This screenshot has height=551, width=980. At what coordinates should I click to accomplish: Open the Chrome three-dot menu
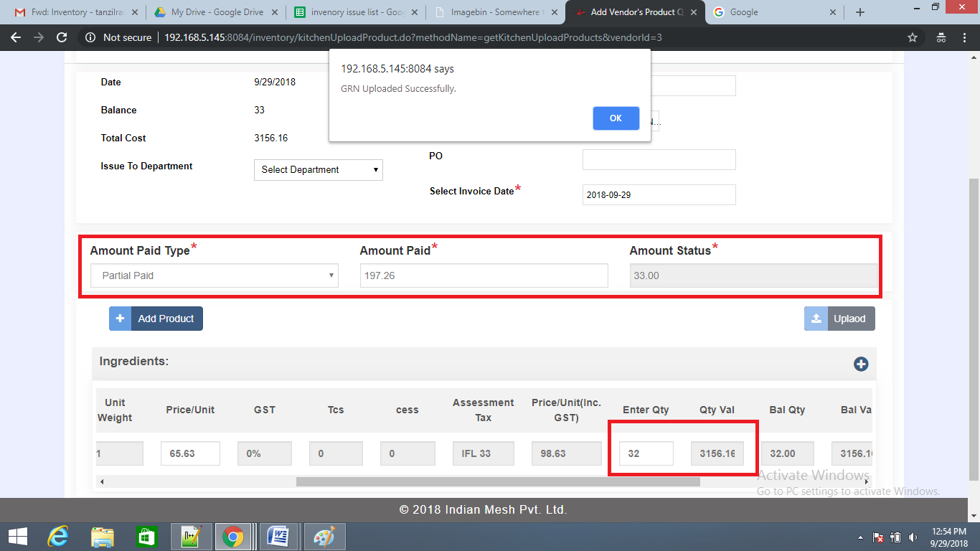coord(965,37)
